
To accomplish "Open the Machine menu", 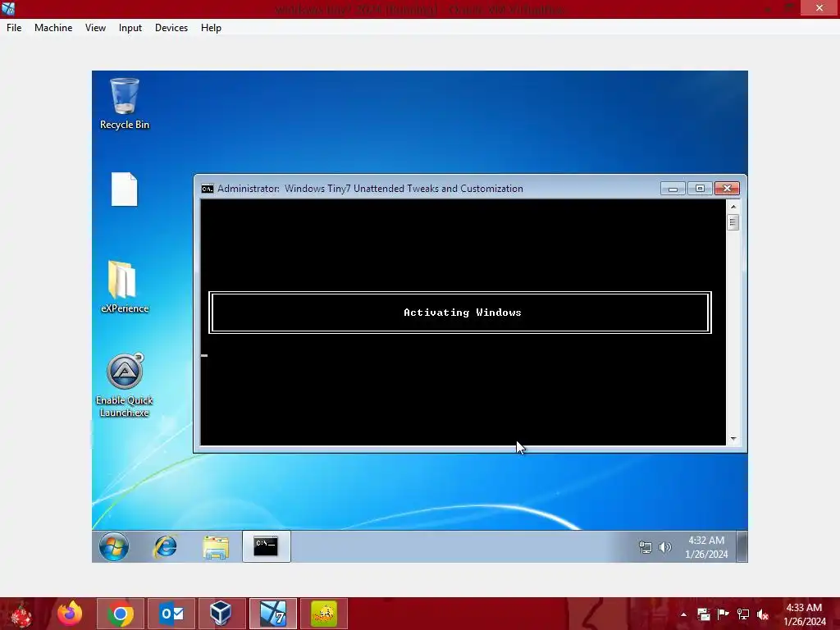I will pos(53,28).
